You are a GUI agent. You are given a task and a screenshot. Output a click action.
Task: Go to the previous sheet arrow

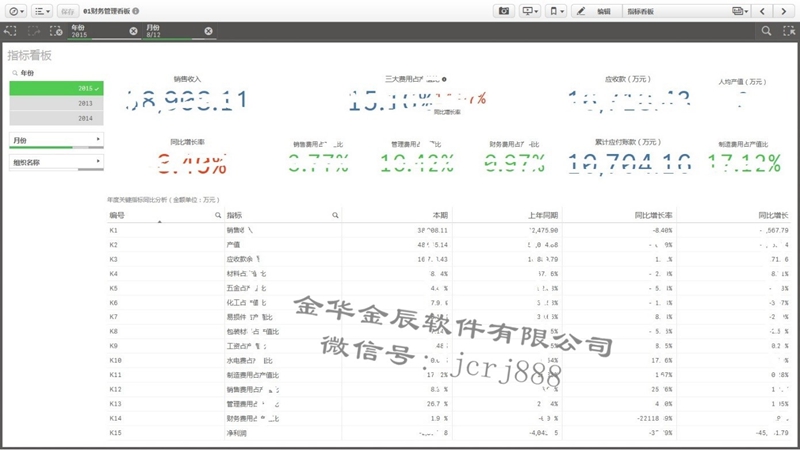coord(763,10)
